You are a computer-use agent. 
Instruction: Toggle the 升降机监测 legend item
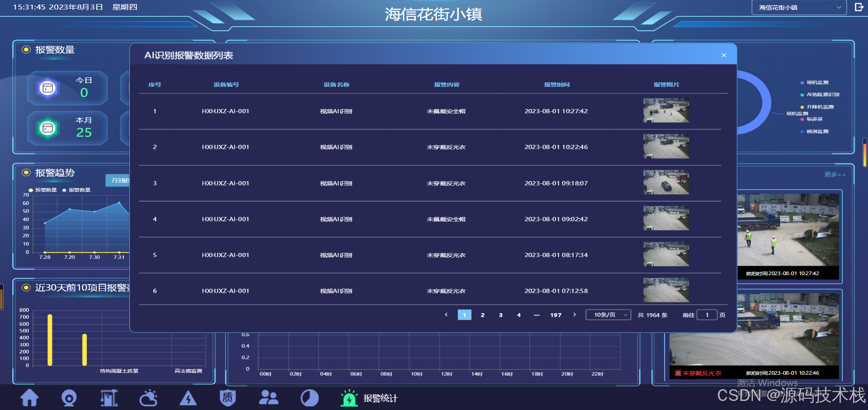pyautogui.click(x=817, y=107)
